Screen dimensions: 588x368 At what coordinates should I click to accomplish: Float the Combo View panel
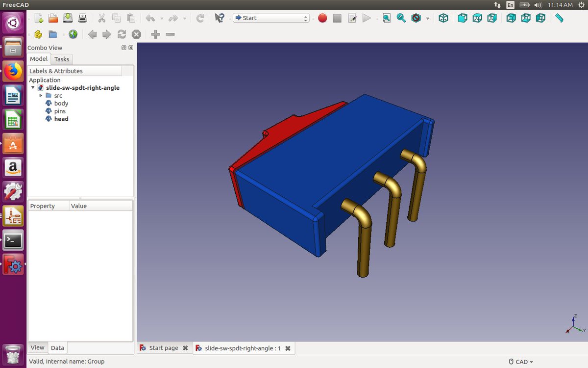pos(124,48)
